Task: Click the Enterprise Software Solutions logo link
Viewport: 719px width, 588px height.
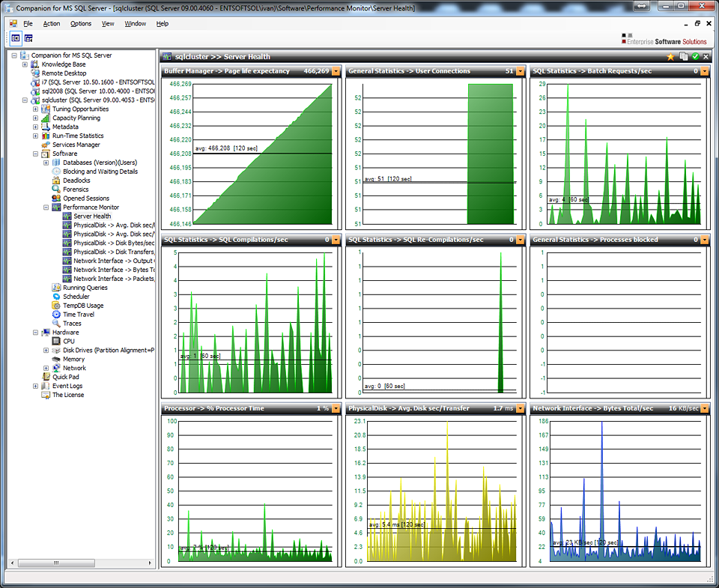Action: coord(664,40)
